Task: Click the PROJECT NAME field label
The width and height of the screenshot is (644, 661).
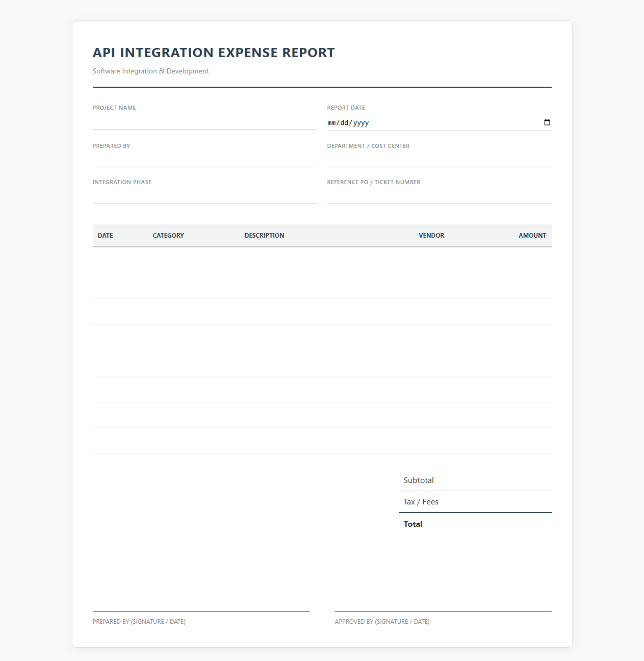Action: (114, 108)
